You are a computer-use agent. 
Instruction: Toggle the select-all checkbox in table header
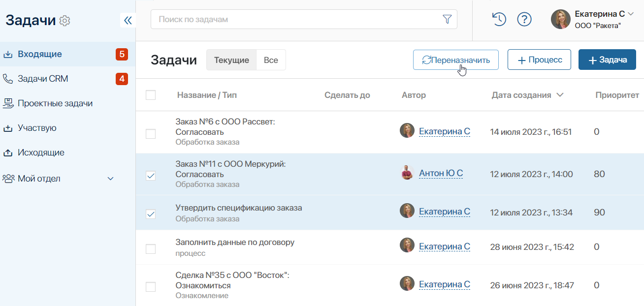(x=151, y=95)
